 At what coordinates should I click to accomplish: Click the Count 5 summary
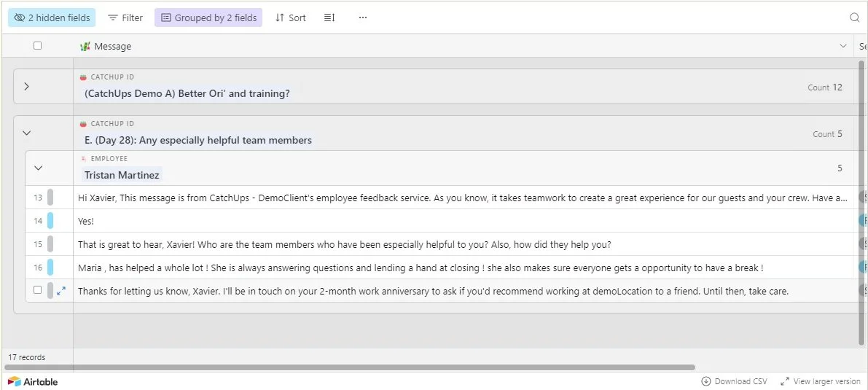tap(828, 133)
